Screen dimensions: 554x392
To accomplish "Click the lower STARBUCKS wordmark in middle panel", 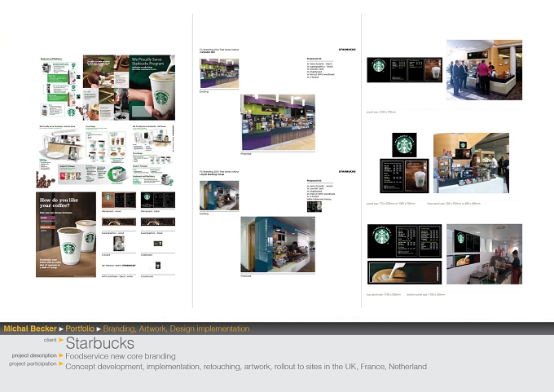I will (x=347, y=171).
